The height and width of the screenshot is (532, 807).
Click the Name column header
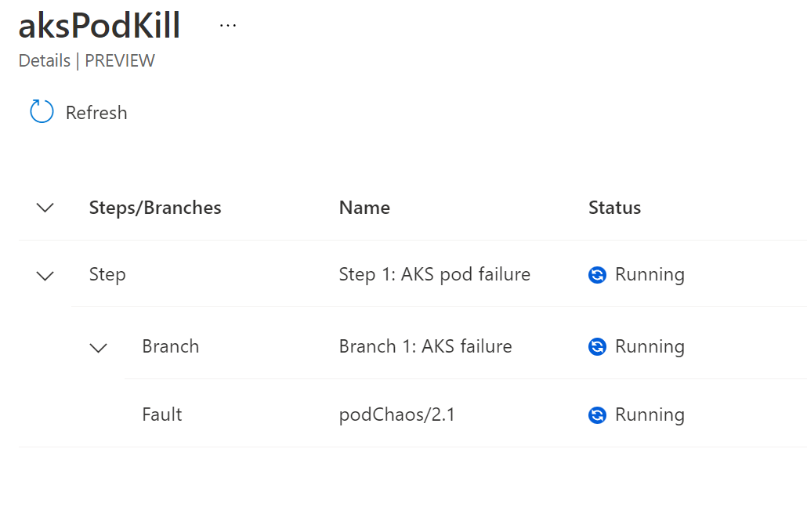coord(364,208)
